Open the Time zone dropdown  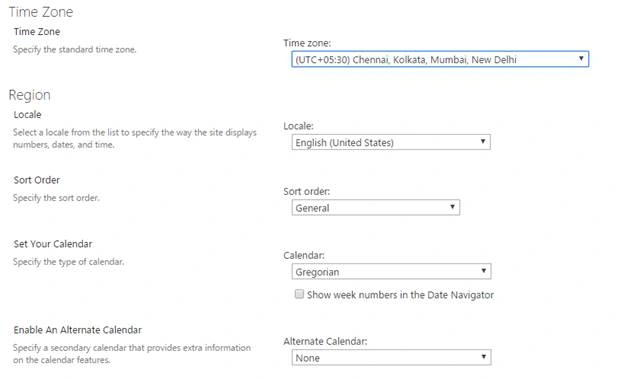[440, 59]
